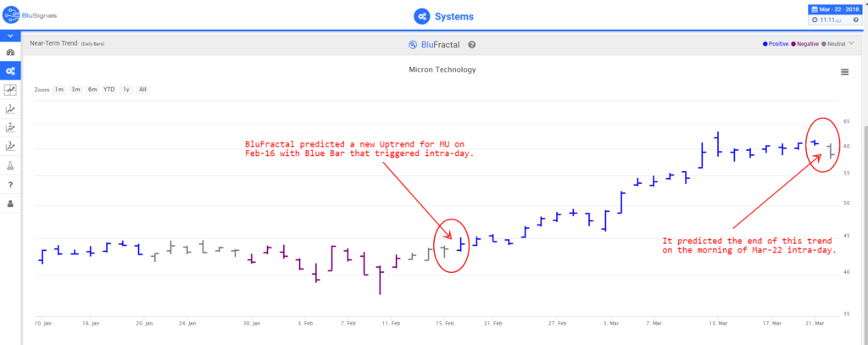
Task: Open the user profile sidebar icon
Action: (10, 203)
